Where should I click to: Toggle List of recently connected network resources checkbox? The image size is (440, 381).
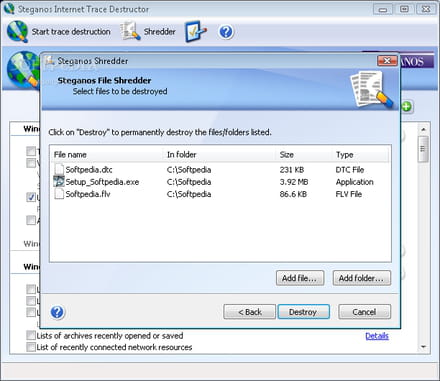click(x=31, y=347)
